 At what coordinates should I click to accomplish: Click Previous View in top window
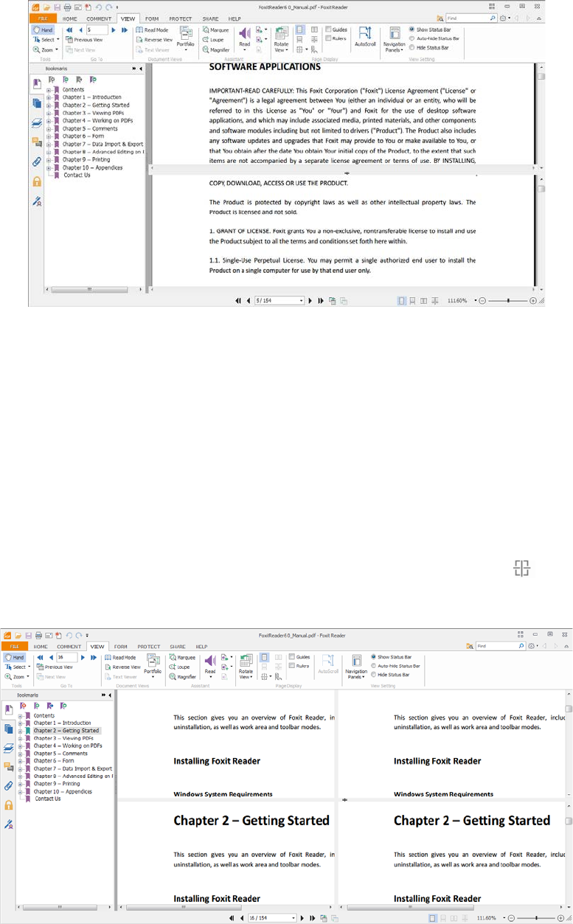tap(84, 40)
